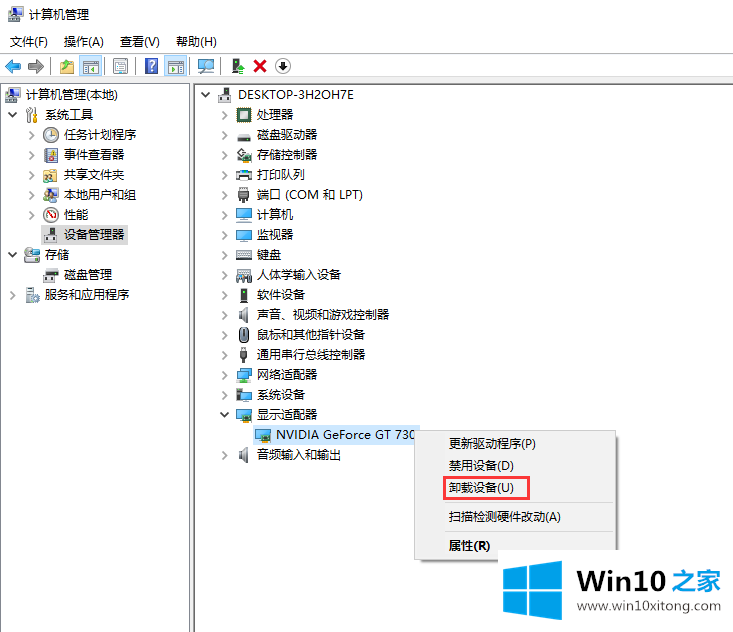
Task: Expand the 人体学输入设备 category
Action: pyautogui.click(x=224, y=275)
